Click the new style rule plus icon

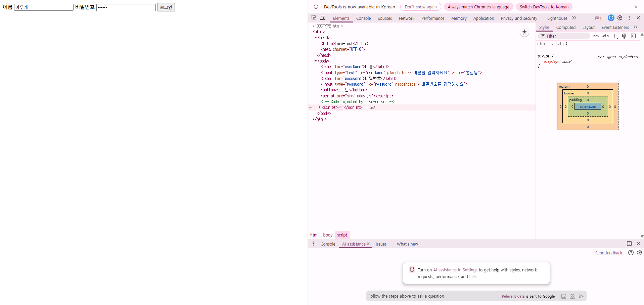615,36
